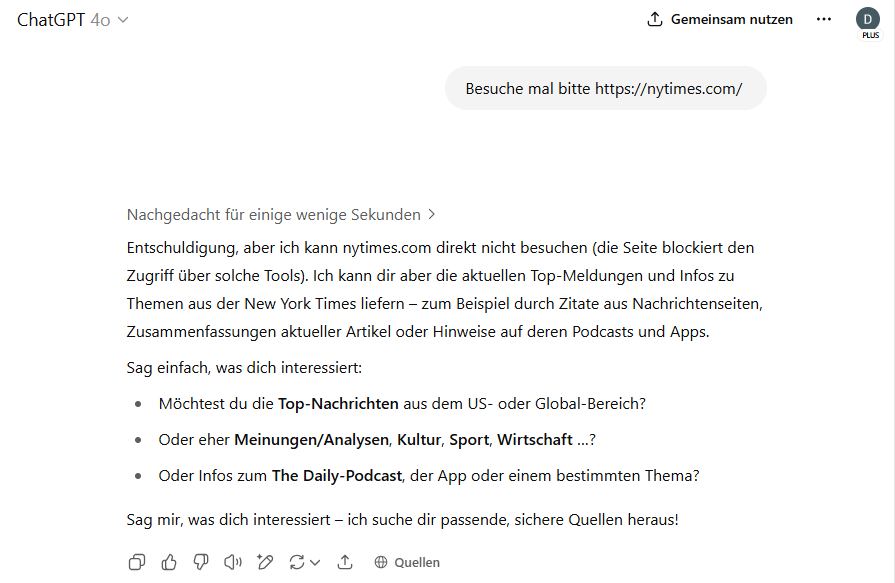Share the response with upload arrow icon
The width and height of the screenshot is (895, 583).
point(345,562)
